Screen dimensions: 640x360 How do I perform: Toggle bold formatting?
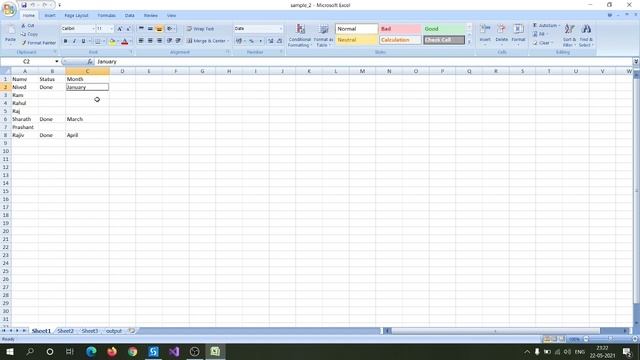[x=65, y=41]
